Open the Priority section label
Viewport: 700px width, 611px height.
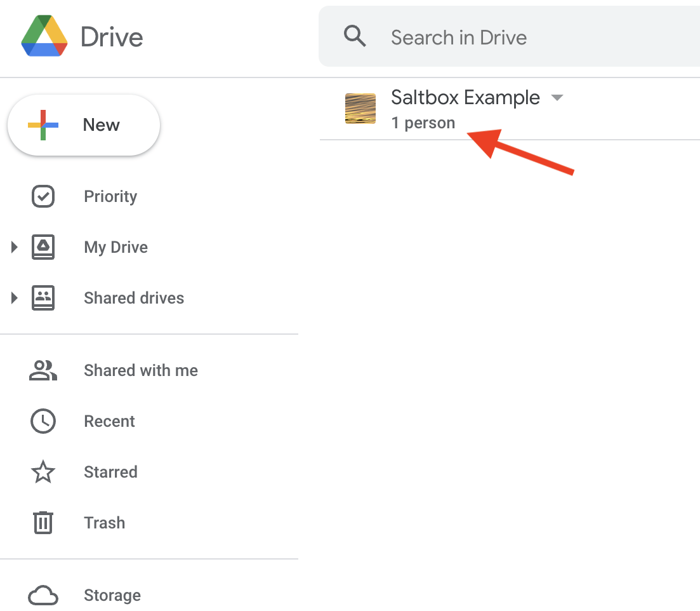[x=110, y=196]
